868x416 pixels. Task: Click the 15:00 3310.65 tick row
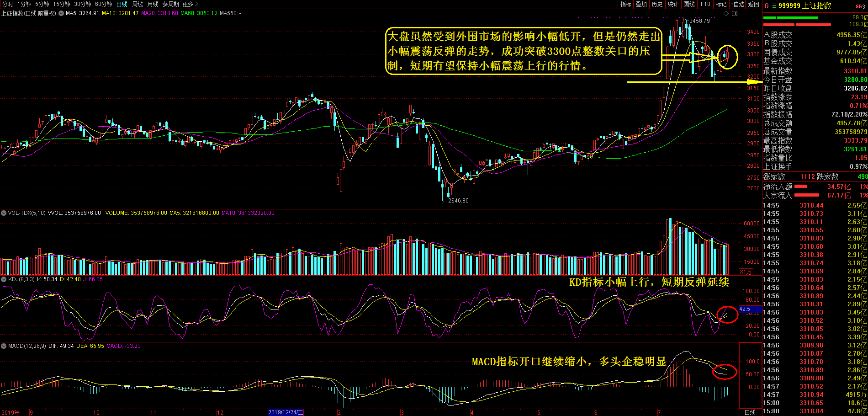click(x=815, y=403)
